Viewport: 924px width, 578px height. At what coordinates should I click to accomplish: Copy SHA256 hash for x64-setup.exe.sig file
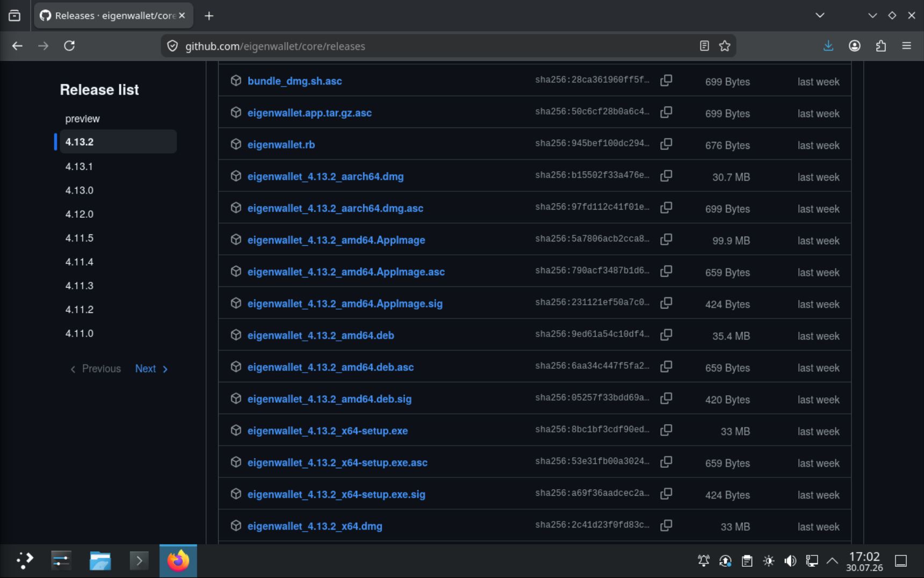pos(666,493)
